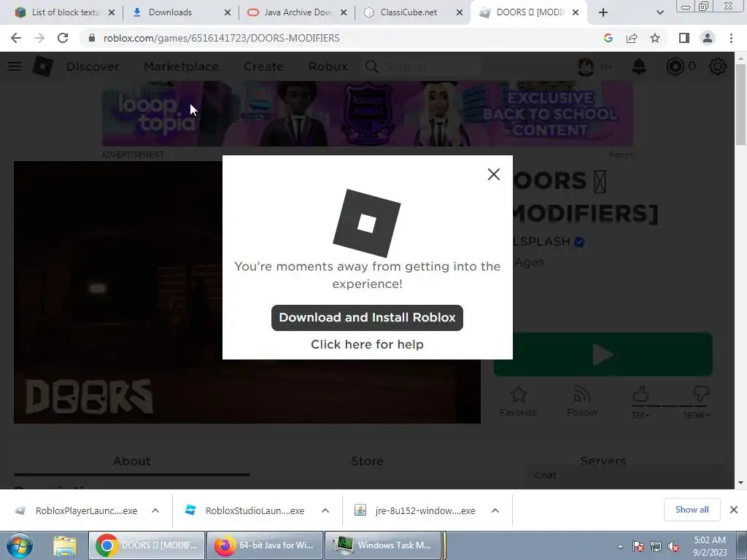
Task: Close the Roblox install dialog with X
Action: tap(494, 174)
